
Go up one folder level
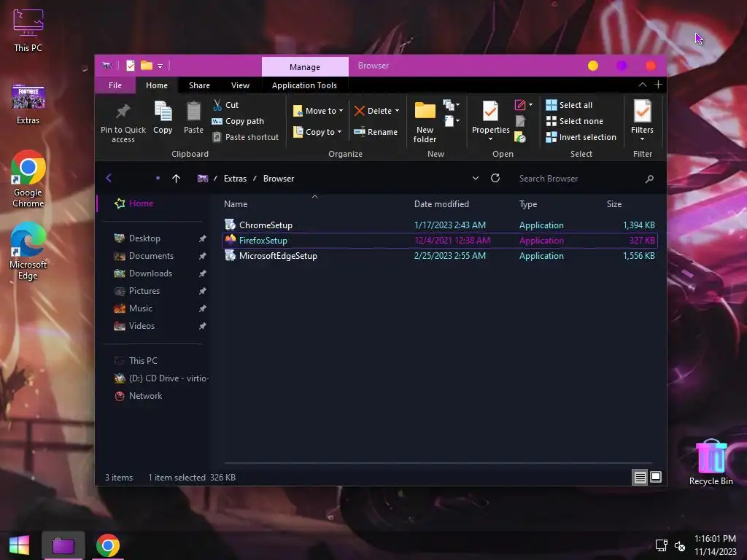[x=177, y=179]
